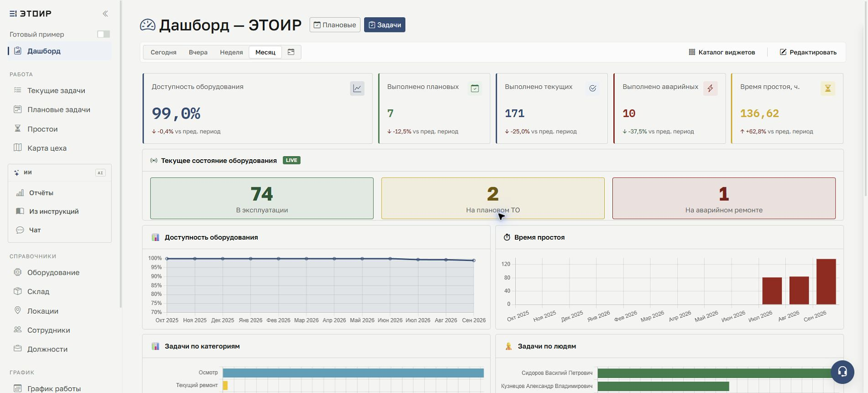Screen dimensions: 868x393
Task: Click the Сотрудники people icon
Action: [x=18, y=330]
